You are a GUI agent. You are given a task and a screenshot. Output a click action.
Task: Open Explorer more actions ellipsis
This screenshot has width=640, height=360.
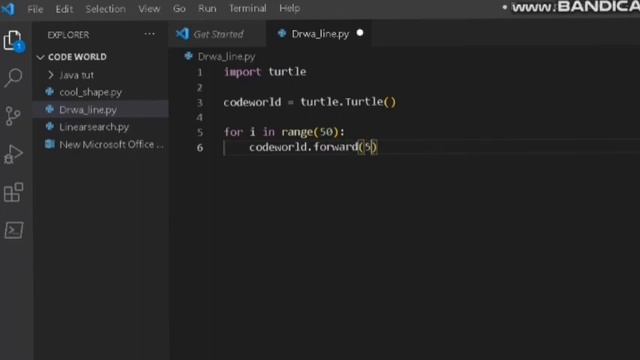[149, 34]
